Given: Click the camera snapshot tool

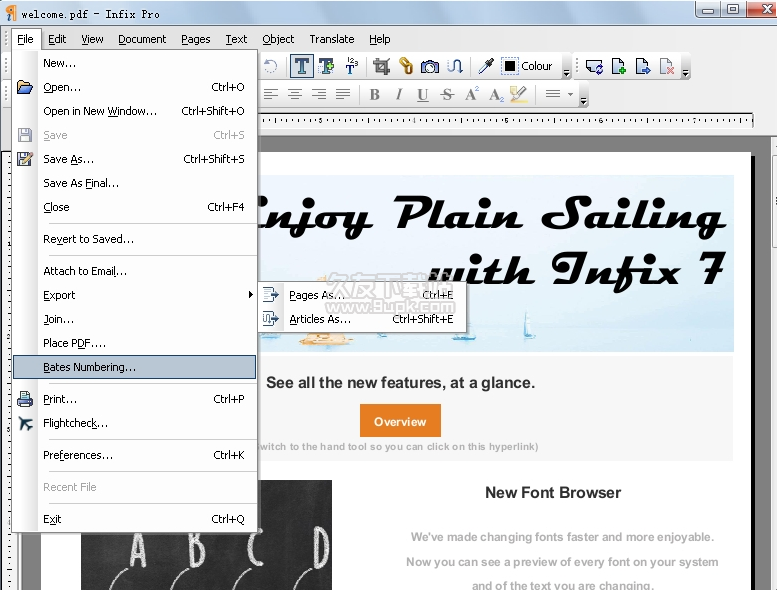Looking at the screenshot, I should coord(430,66).
